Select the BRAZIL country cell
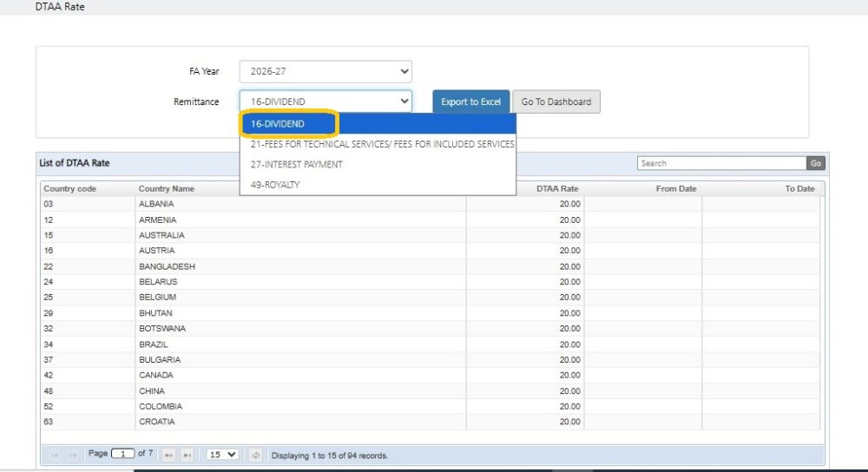The height and width of the screenshot is (472, 868). pos(300,344)
